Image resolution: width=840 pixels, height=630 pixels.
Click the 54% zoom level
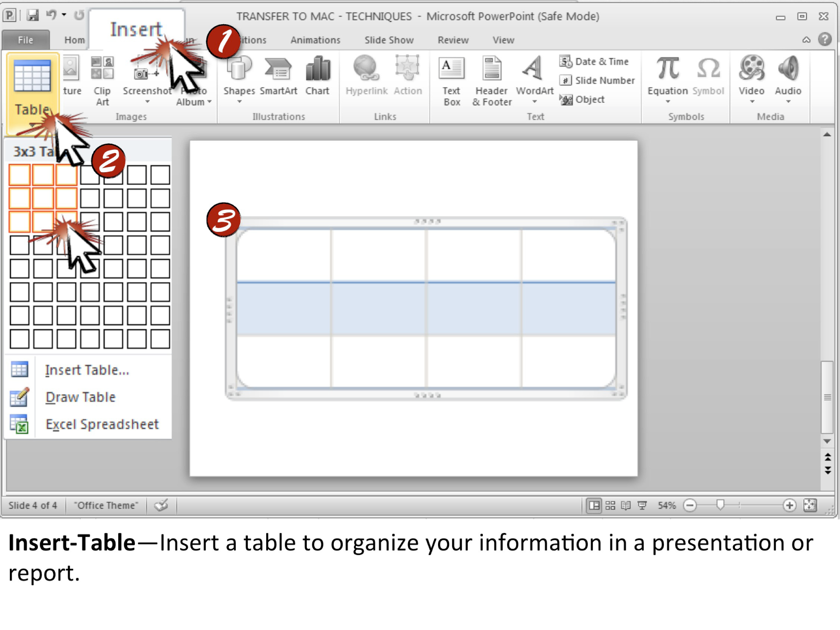tap(667, 505)
